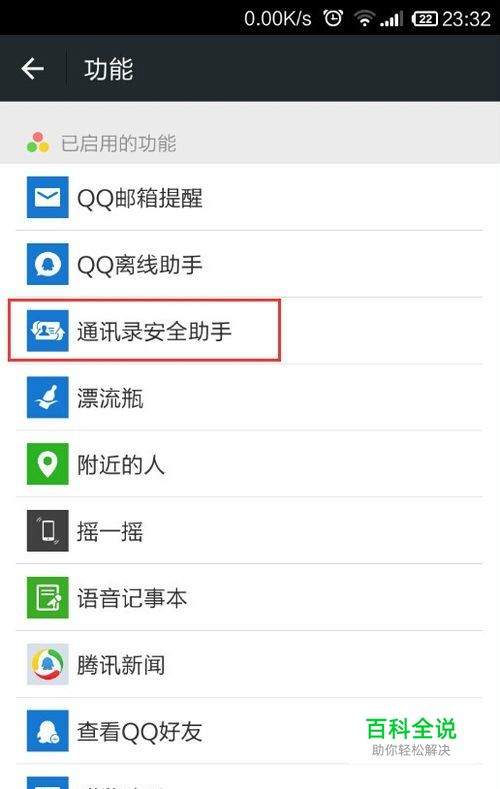
Task: Tap the back arrow in header
Action: 33,68
